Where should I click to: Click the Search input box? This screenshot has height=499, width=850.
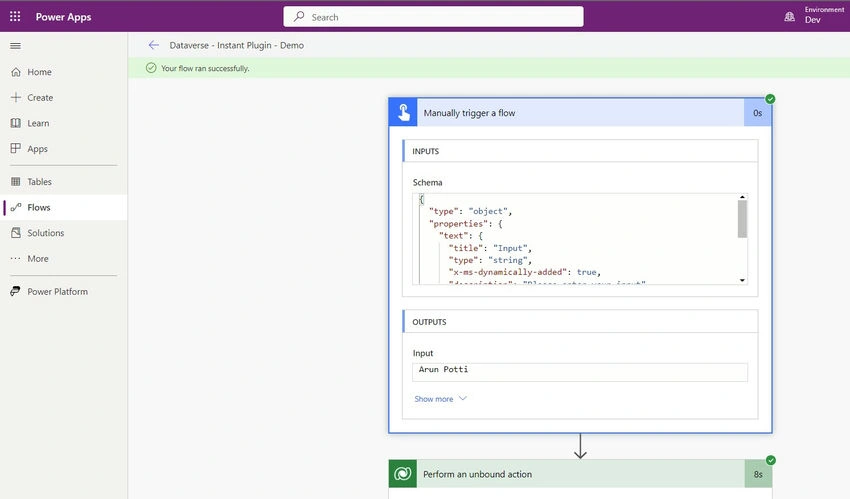coord(433,17)
